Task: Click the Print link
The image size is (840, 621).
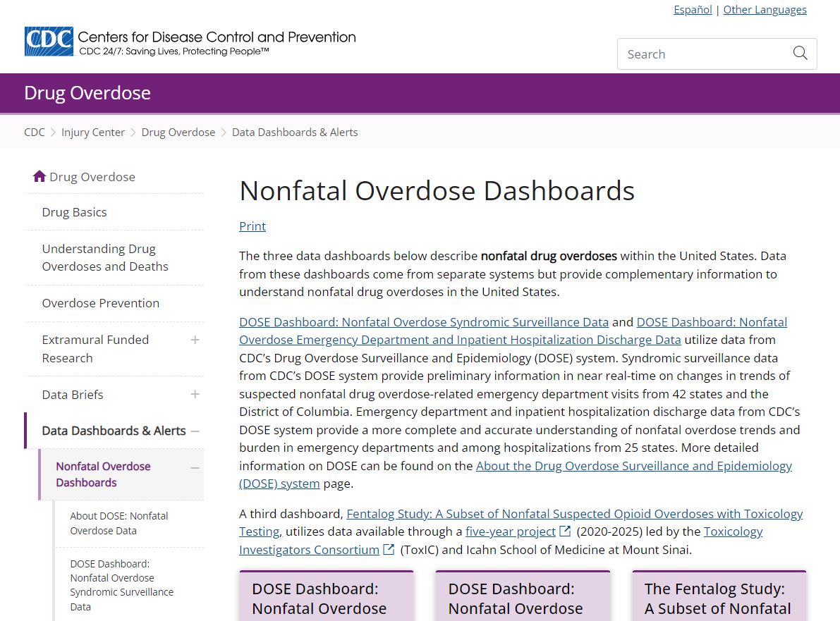Action: tap(252, 226)
